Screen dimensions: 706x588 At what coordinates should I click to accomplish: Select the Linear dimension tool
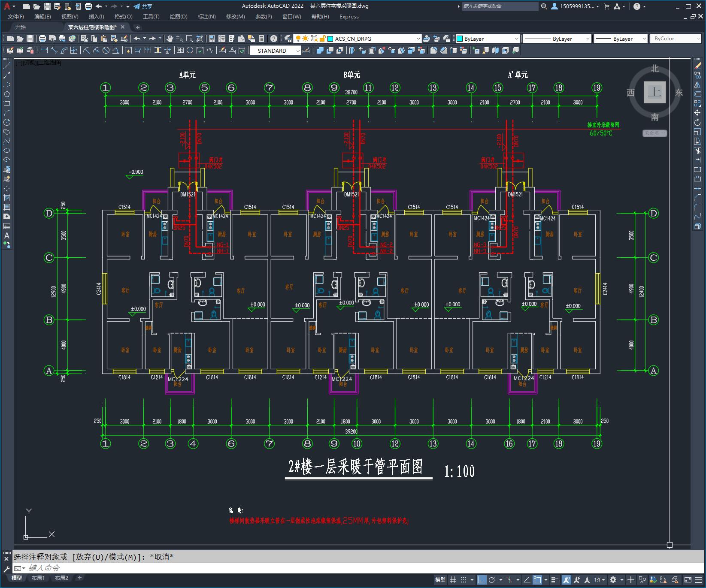click(44, 50)
